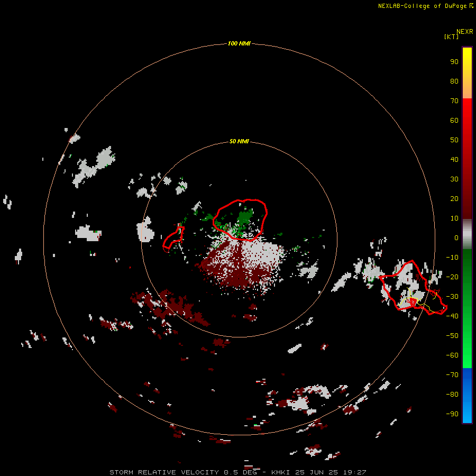Click the 0 value on the velocity scale
This screenshot has width=476, height=476.
(x=456, y=237)
